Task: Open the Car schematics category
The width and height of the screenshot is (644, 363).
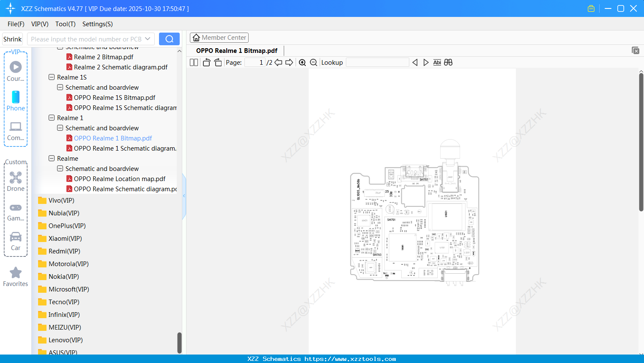Action: tap(15, 240)
